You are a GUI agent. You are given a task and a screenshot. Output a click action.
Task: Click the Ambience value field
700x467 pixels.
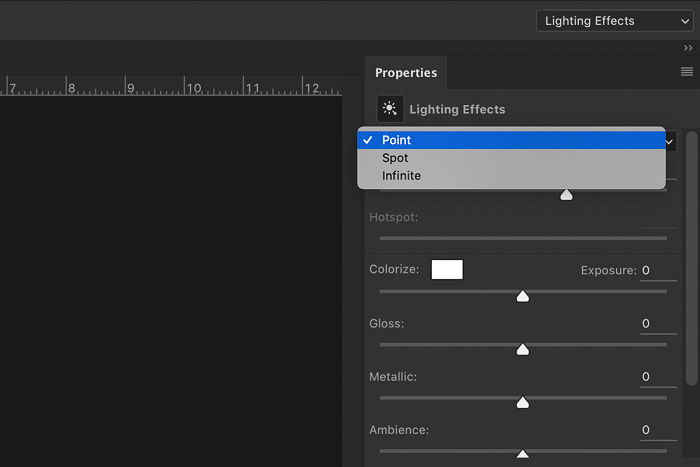click(658, 430)
